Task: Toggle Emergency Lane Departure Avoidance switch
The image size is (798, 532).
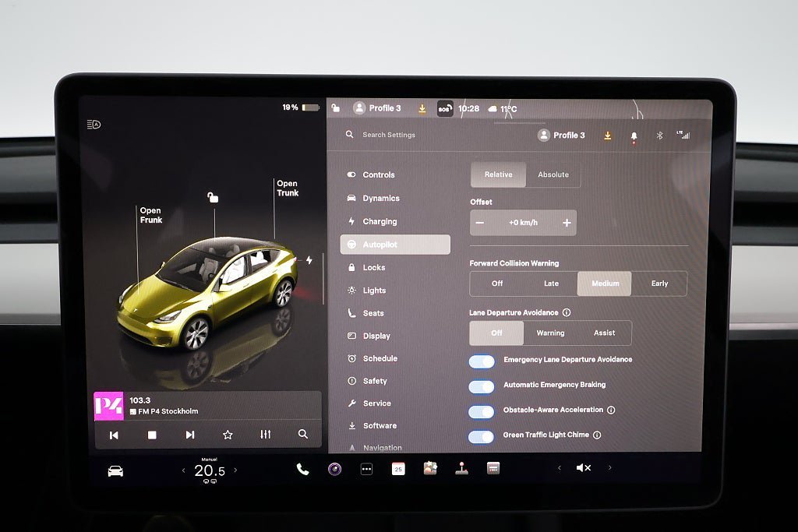Action: [x=482, y=361]
